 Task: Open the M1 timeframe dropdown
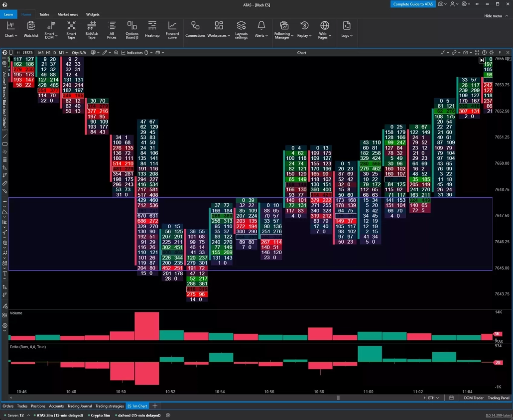point(63,52)
